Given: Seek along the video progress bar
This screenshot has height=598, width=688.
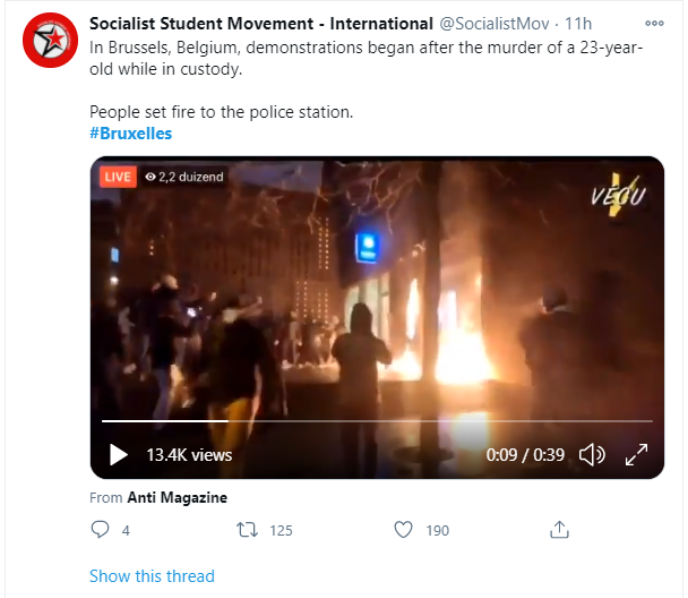Looking at the screenshot, I should [377, 421].
